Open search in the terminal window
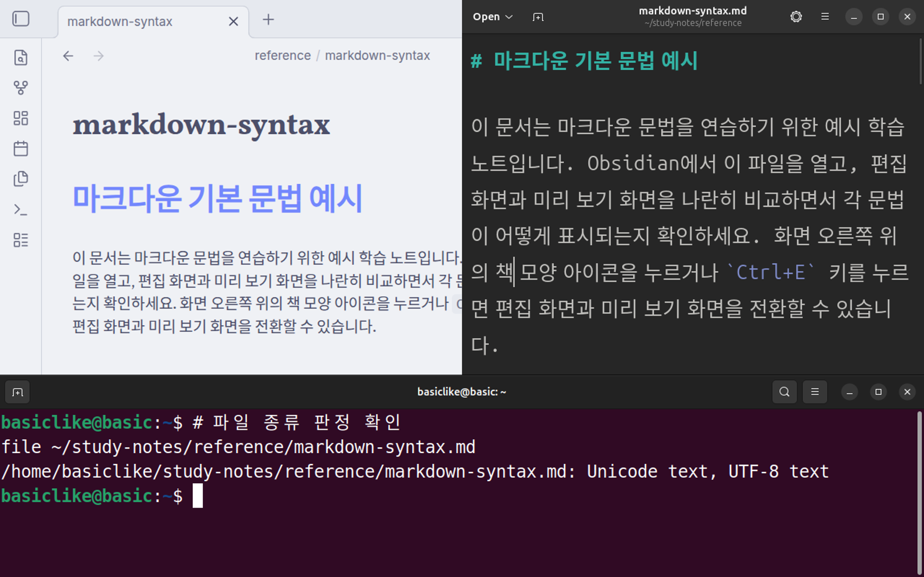Viewport: 924px width, 577px height. tap(785, 392)
